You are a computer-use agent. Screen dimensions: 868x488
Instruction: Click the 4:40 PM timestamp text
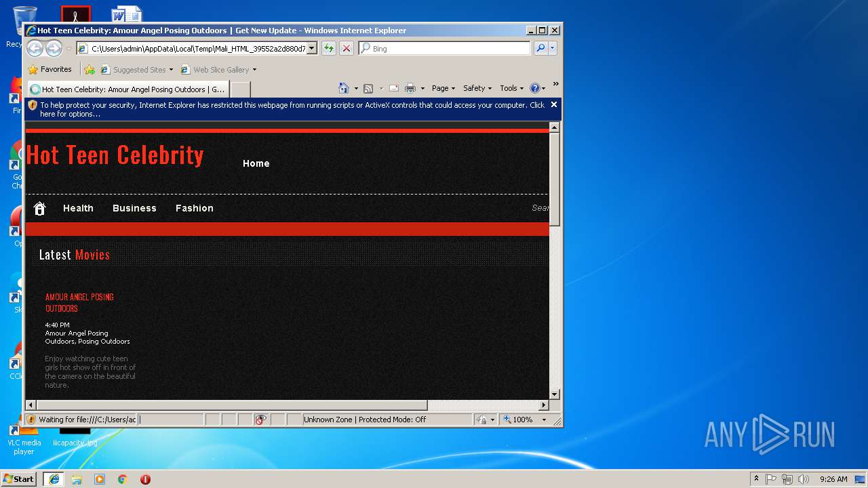click(x=58, y=325)
